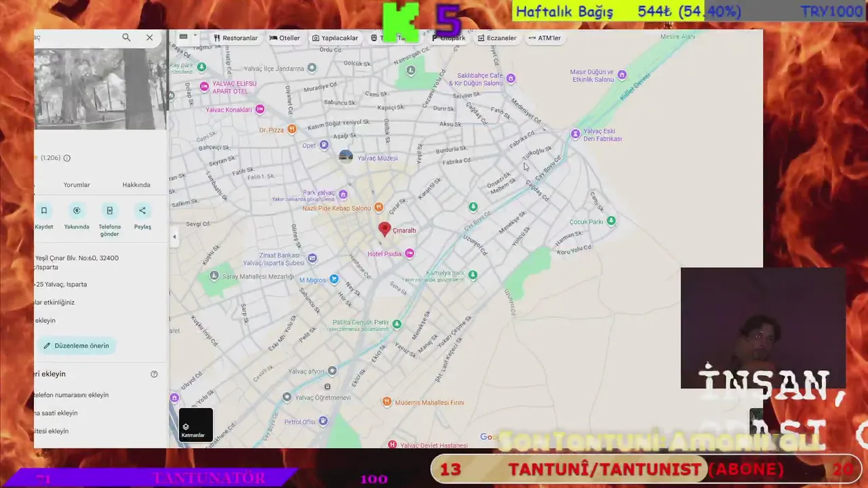Select Saklıbahçe Cafe marker
The width and height of the screenshot is (868, 488).
pyautogui.click(x=511, y=79)
